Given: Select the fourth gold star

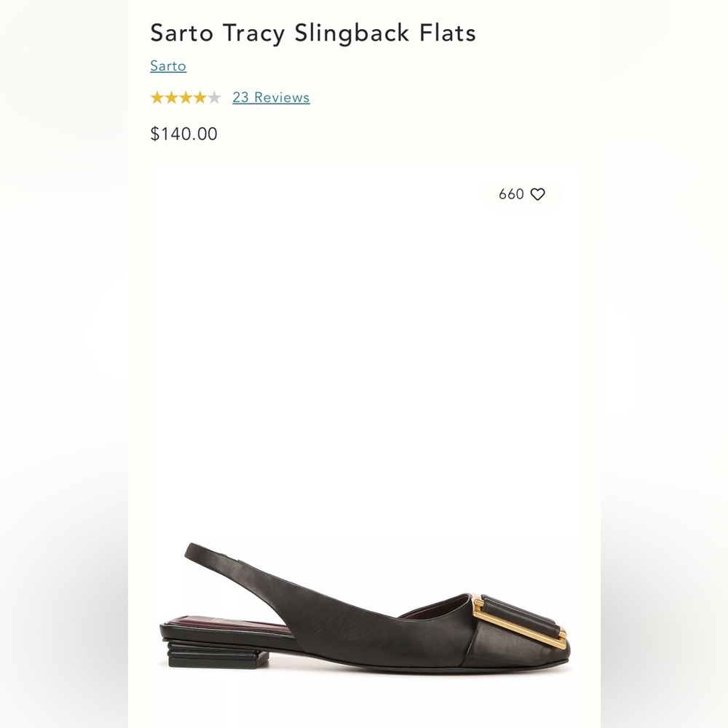Looking at the screenshot, I should 202,97.
